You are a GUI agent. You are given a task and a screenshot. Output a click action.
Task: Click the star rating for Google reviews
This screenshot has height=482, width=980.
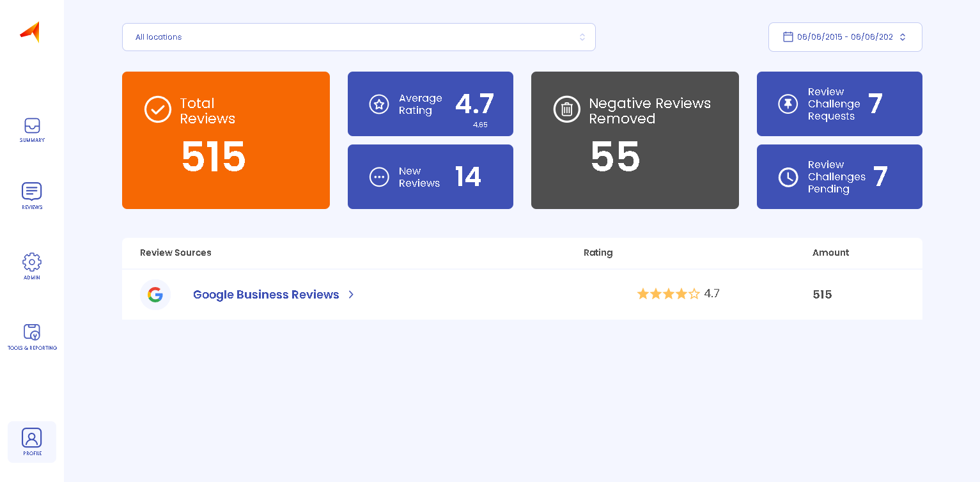(668, 294)
